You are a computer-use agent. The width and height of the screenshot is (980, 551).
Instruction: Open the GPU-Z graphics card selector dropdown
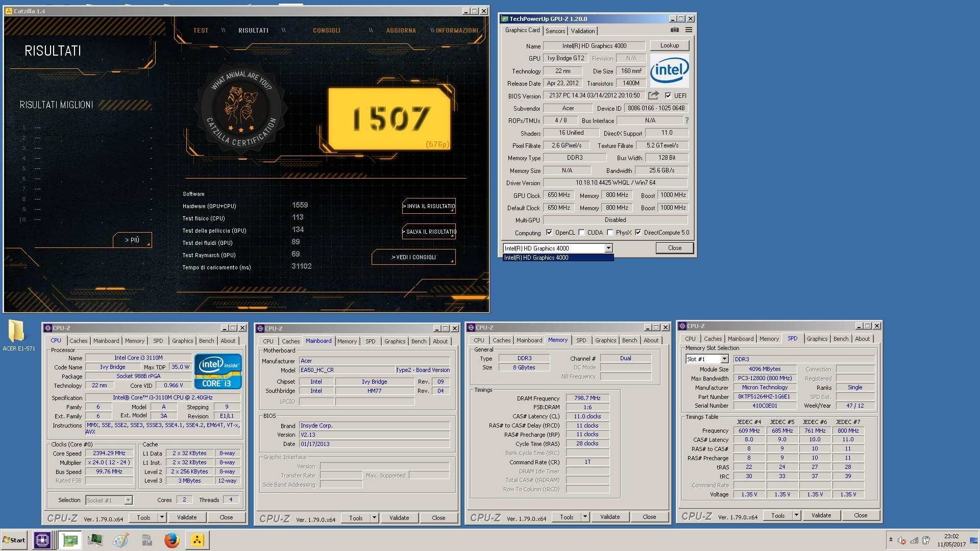point(608,248)
